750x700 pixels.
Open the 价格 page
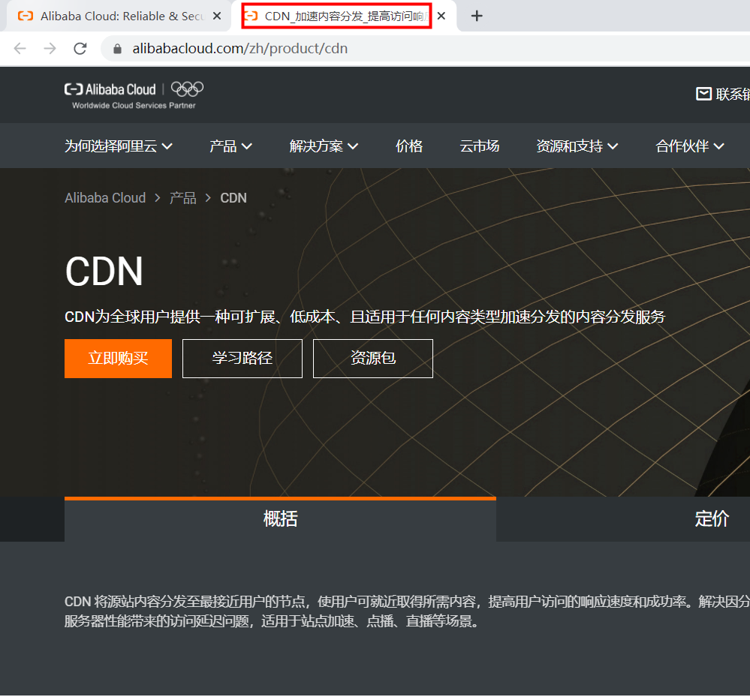point(409,146)
